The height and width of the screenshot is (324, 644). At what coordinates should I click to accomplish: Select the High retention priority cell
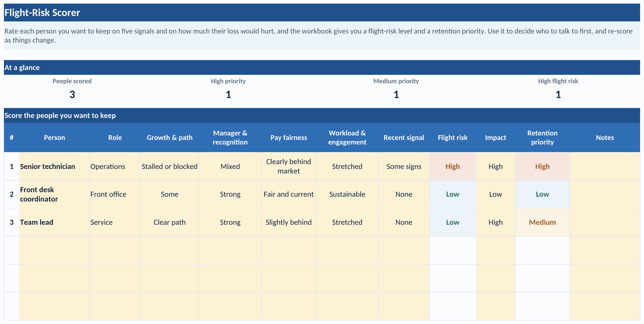[x=542, y=167]
